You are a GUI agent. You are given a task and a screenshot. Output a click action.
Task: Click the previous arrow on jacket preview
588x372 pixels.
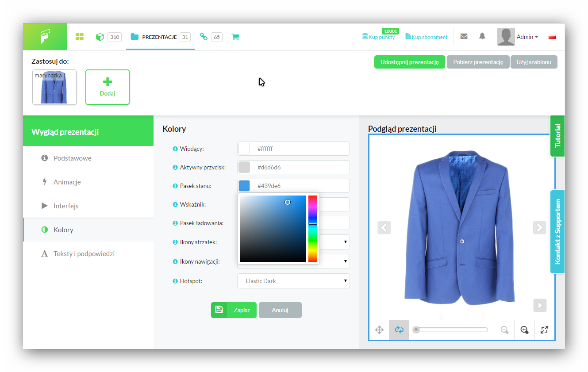tap(384, 227)
